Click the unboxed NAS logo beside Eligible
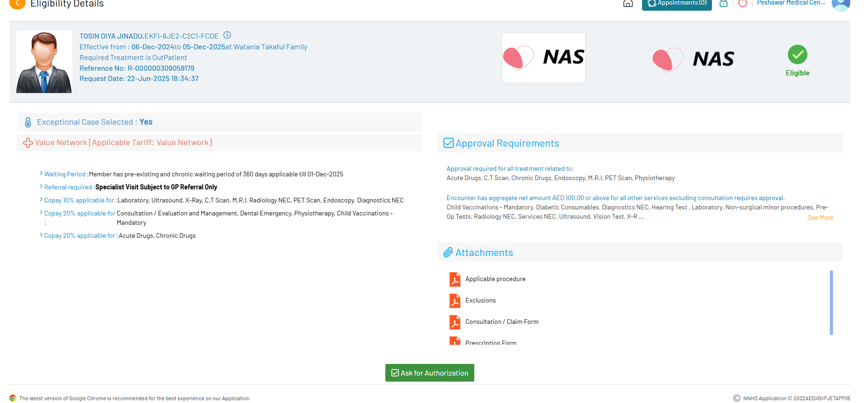The width and height of the screenshot is (868, 403). pyautogui.click(x=693, y=59)
